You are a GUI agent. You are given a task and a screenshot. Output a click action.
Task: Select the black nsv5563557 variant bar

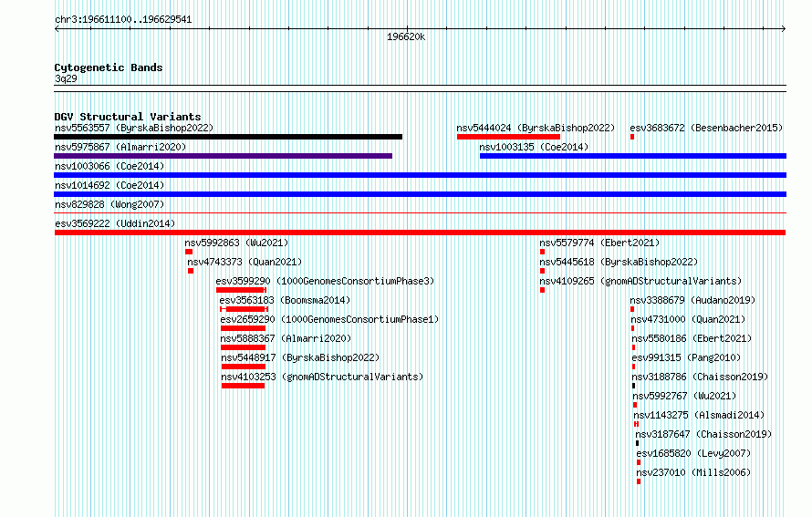[228, 137]
